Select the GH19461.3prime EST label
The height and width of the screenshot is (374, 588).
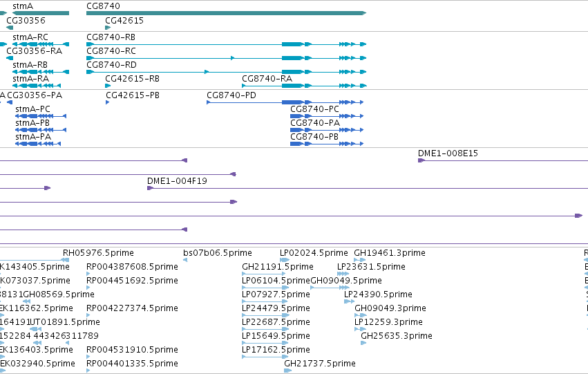(390, 253)
